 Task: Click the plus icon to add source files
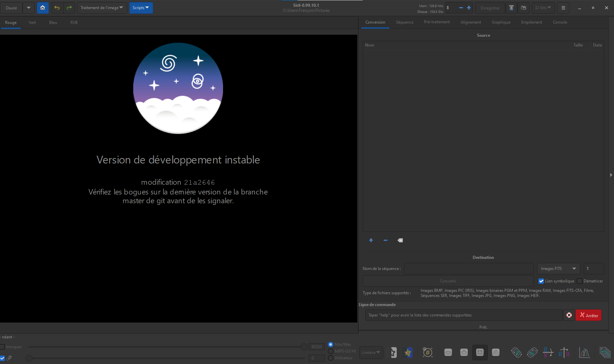pos(371,240)
